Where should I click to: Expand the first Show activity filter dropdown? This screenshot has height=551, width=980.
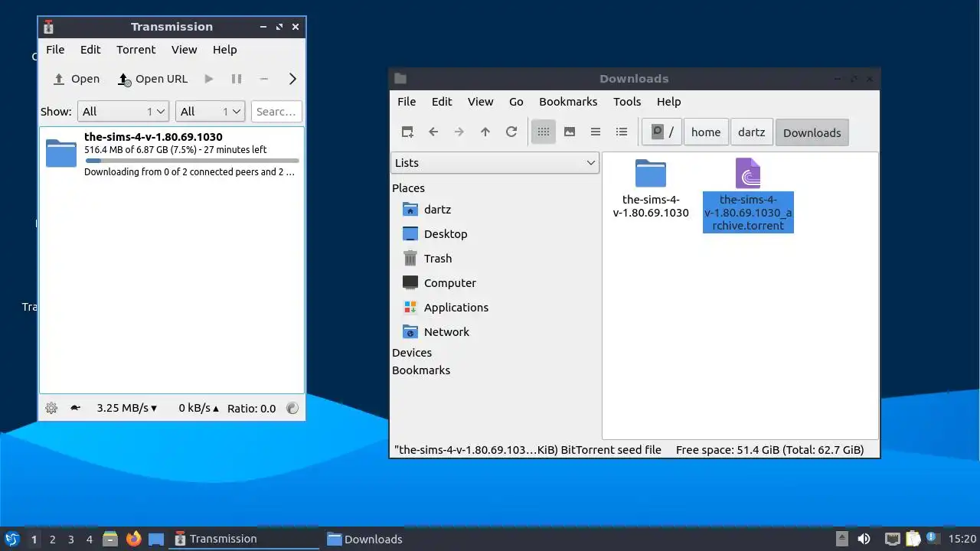pyautogui.click(x=123, y=112)
